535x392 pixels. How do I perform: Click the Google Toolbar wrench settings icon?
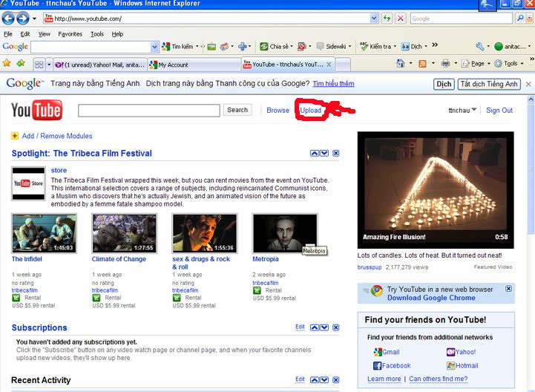pyautogui.click(x=480, y=46)
